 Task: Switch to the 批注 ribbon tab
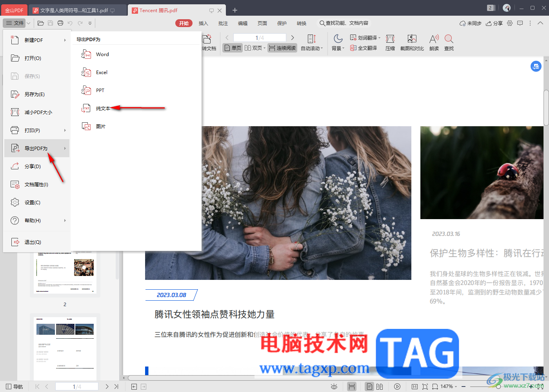click(x=223, y=23)
